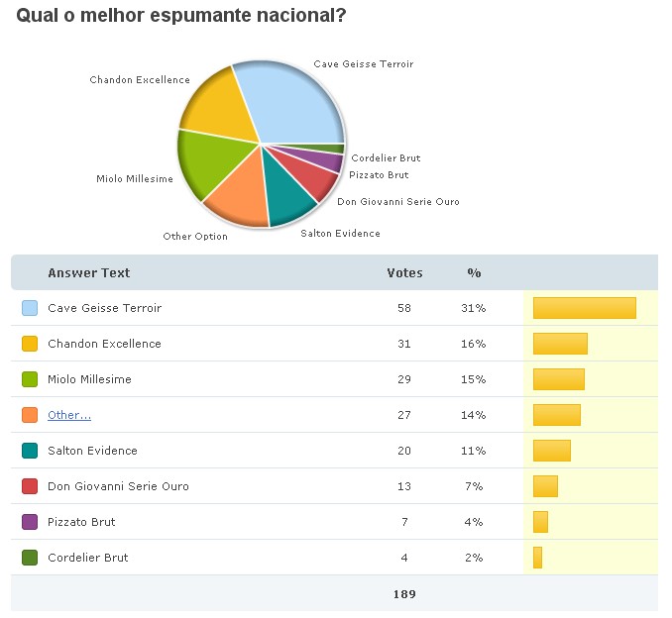
Task: Click the Miolo Millesime percentage bar
Action: click(559, 379)
